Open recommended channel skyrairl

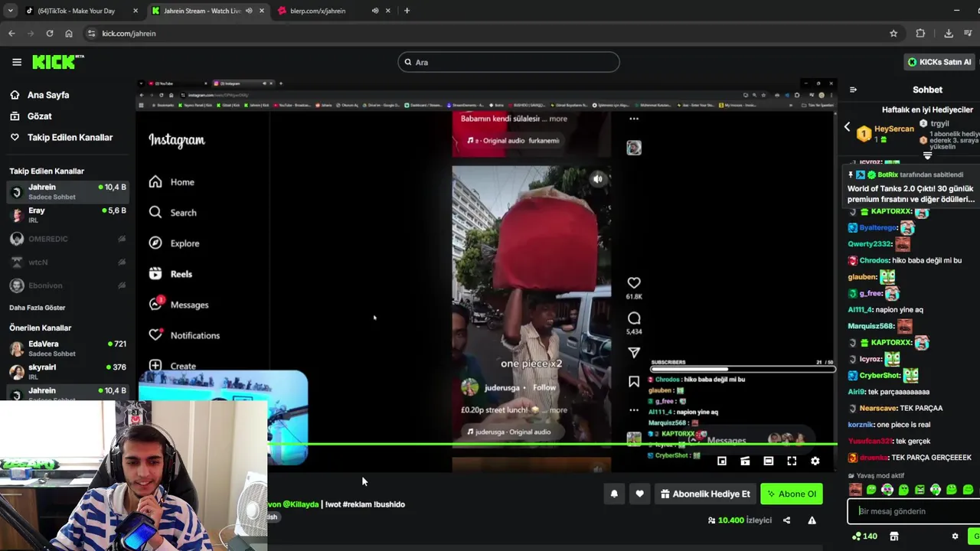(x=67, y=372)
